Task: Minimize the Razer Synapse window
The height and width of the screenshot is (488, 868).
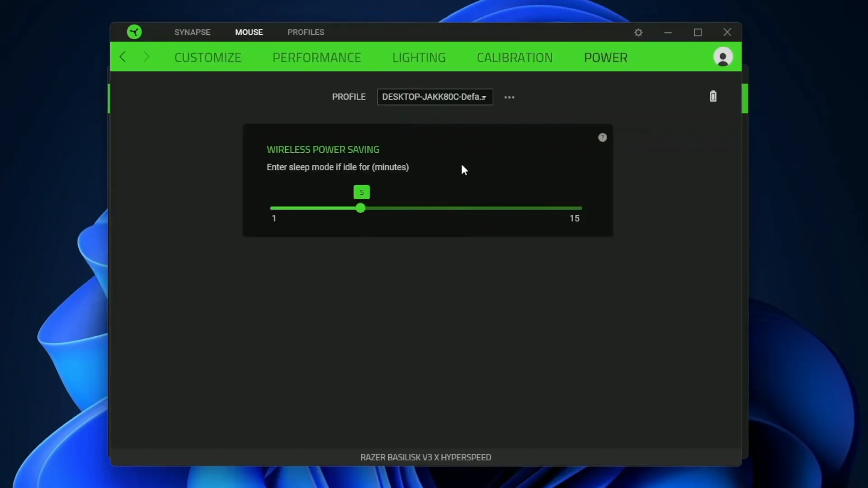Action: (x=668, y=33)
